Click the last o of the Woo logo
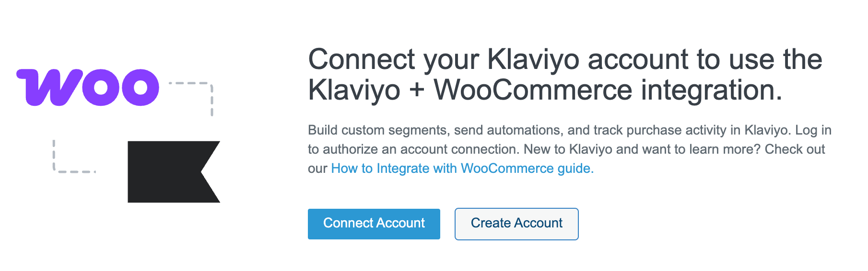The height and width of the screenshot is (271, 868). tap(140, 88)
